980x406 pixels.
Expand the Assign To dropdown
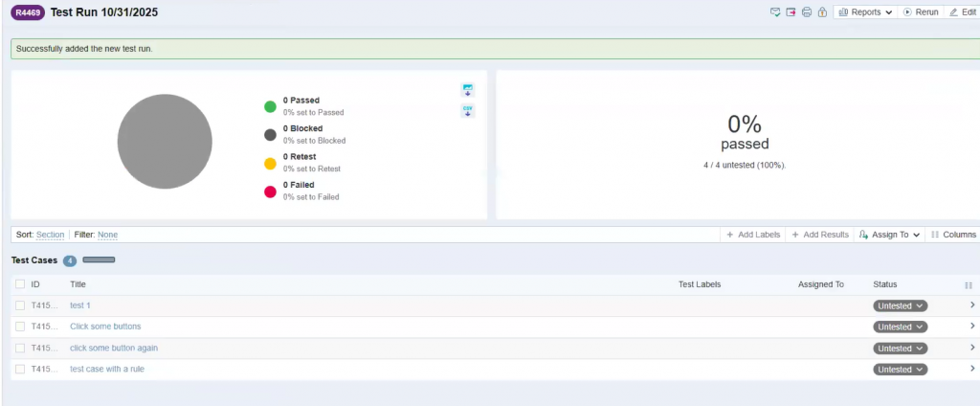pos(889,235)
